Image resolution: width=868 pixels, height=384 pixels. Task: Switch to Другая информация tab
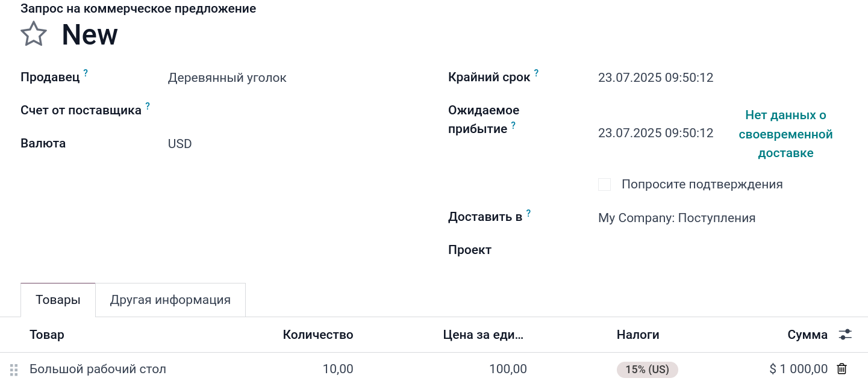pyautogui.click(x=170, y=300)
